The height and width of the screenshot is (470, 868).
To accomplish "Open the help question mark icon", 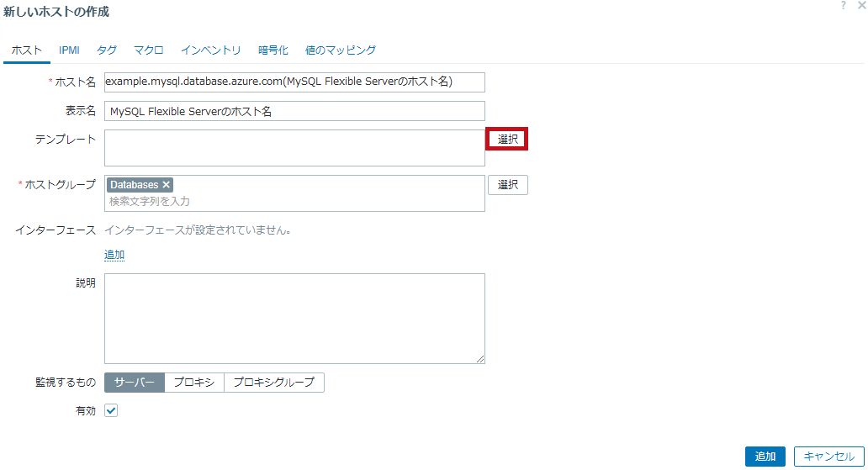I will [x=843, y=5].
